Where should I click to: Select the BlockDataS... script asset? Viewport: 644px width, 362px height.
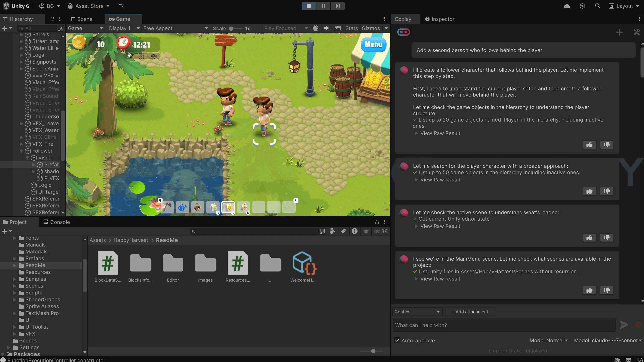click(108, 266)
